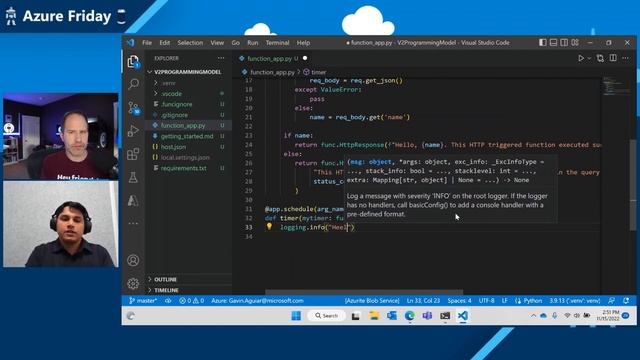Select Python interpreter 3.9.13 venv
Image resolution: width=640 pixels, height=360 pixels.
click(x=575, y=301)
